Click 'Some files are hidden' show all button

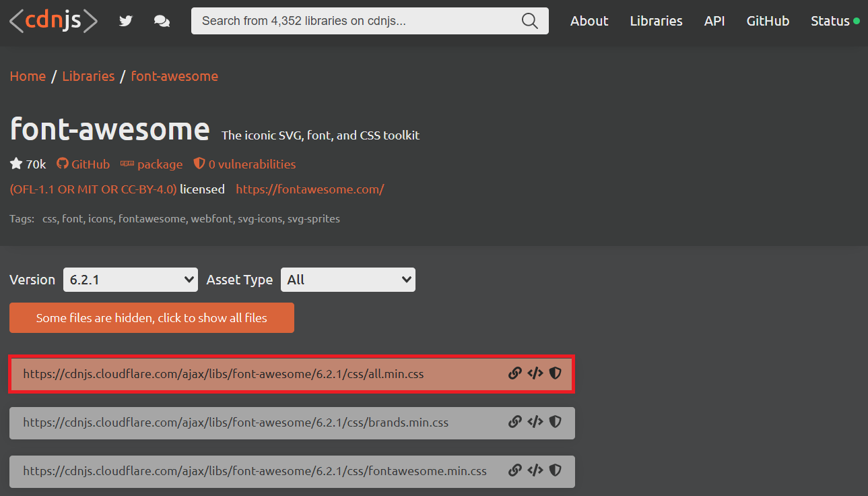(152, 317)
